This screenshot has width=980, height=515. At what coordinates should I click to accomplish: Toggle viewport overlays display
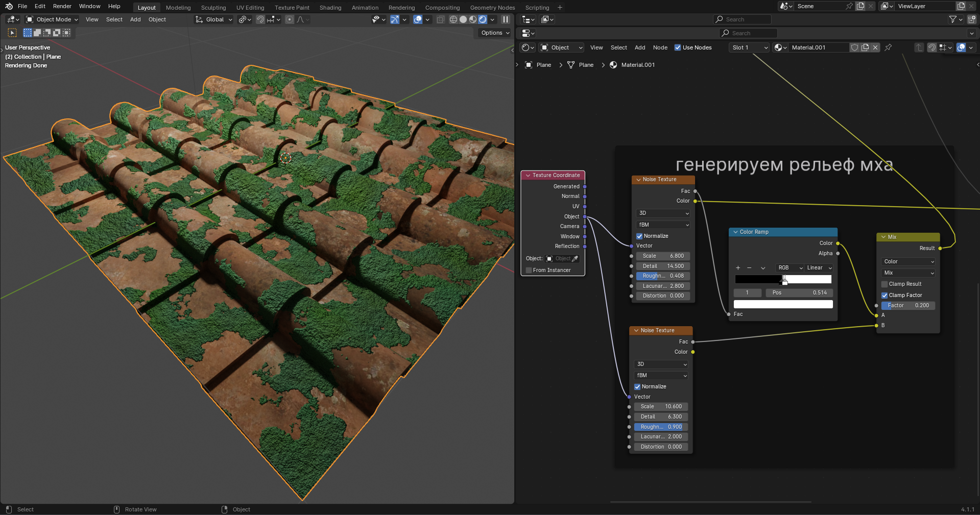point(418,19)
